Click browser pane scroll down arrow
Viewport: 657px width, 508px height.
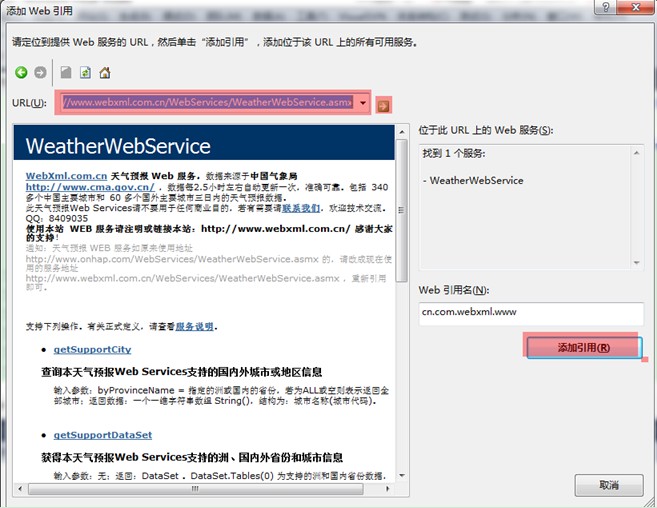point(401,475)
